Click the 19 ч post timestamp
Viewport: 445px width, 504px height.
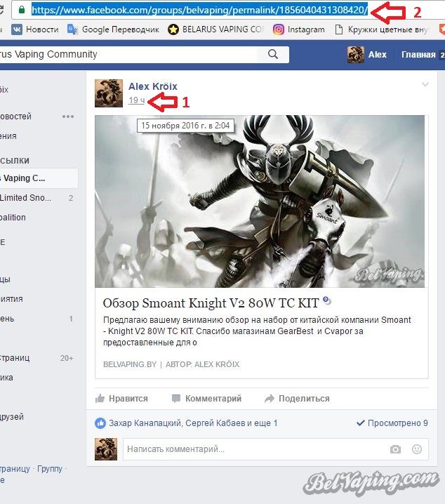(x=137, y=100)
